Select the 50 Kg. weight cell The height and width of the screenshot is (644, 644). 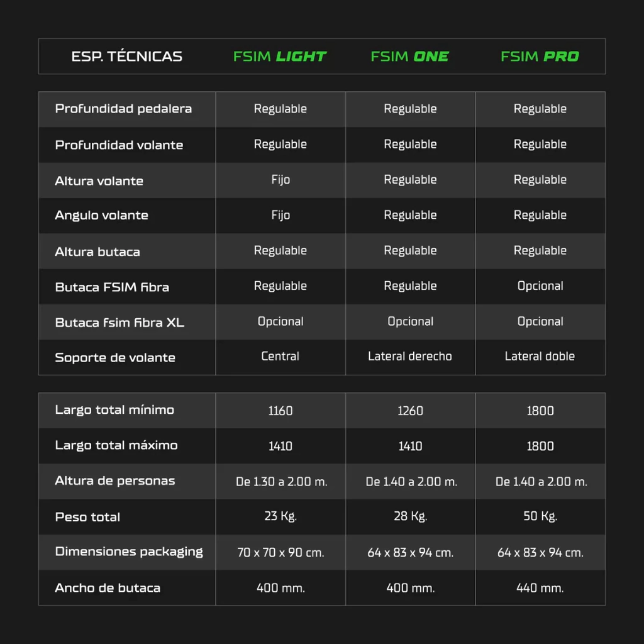tap(540, 516)
